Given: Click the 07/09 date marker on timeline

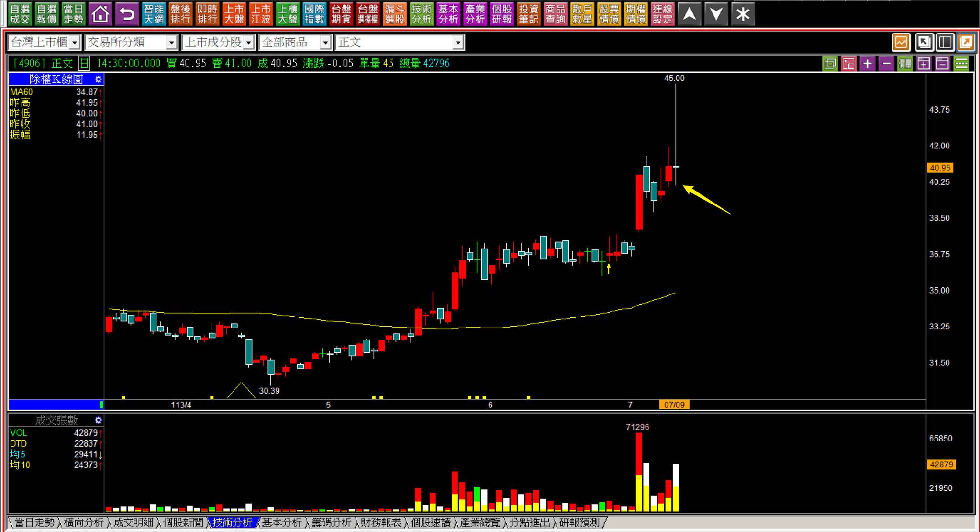Looking at the screenshot, I should 674,405.
